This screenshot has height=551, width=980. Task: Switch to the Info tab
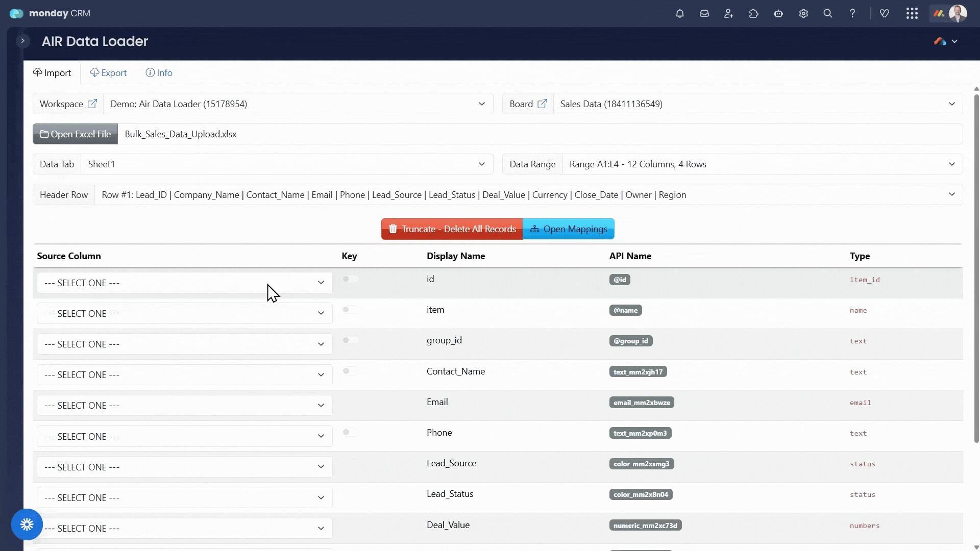tap(159, 72)
